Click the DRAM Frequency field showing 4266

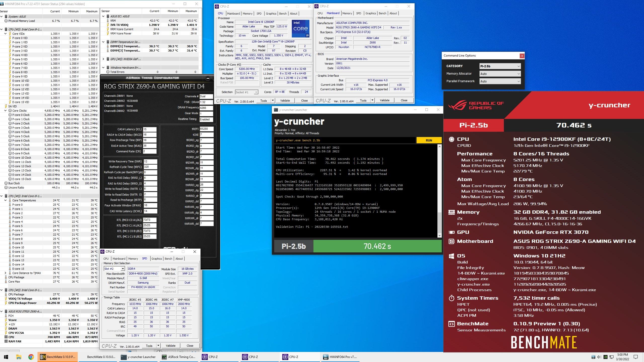click(x=206, y=108)
